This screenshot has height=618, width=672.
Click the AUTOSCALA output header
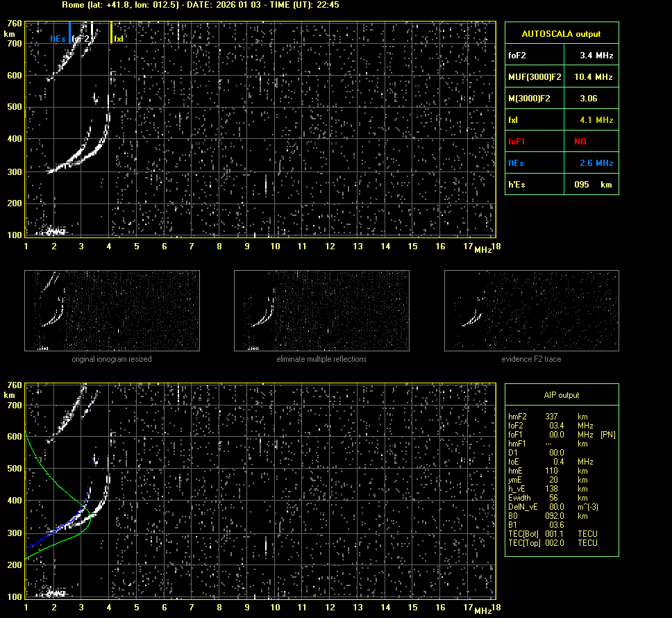click(x=561, y=33)
